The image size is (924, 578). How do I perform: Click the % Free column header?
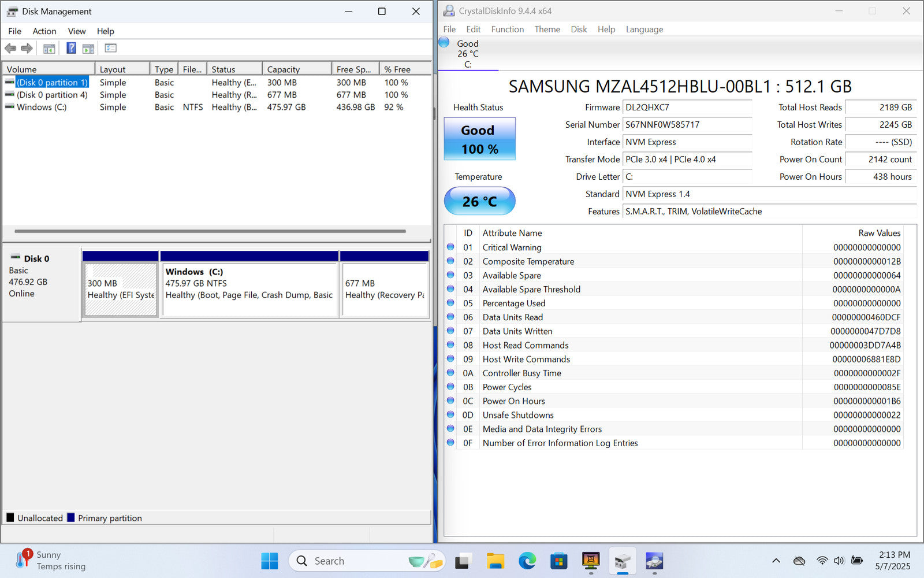pos(405,69)
